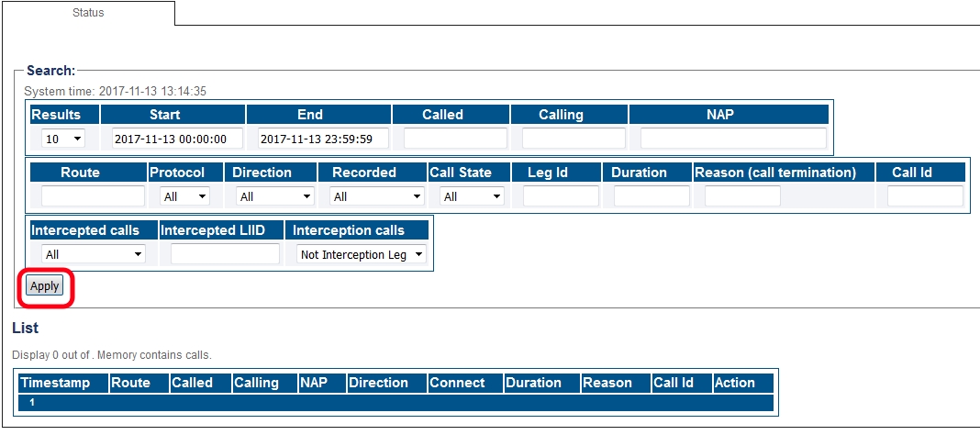Open the Direction filter dropdown

(274, 196)
